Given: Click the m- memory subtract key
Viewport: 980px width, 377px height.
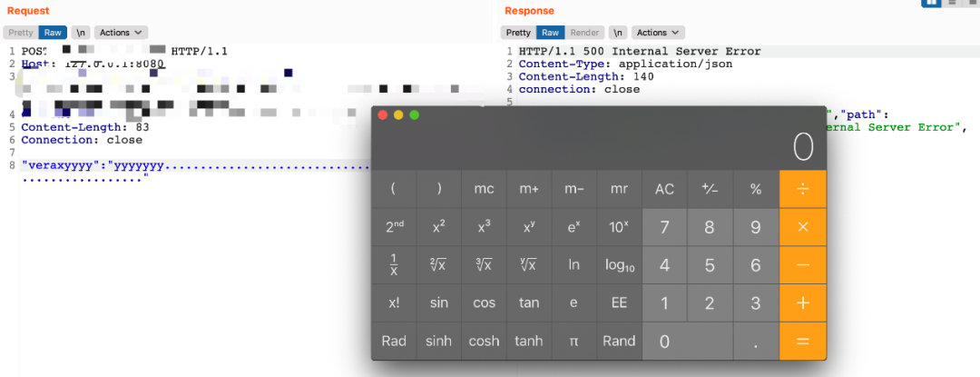Looking at the screenshot, I should [574, 190].
